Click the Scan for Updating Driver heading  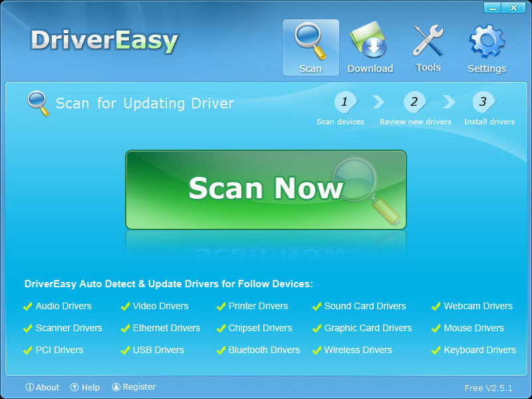click(x=145, y=104)
